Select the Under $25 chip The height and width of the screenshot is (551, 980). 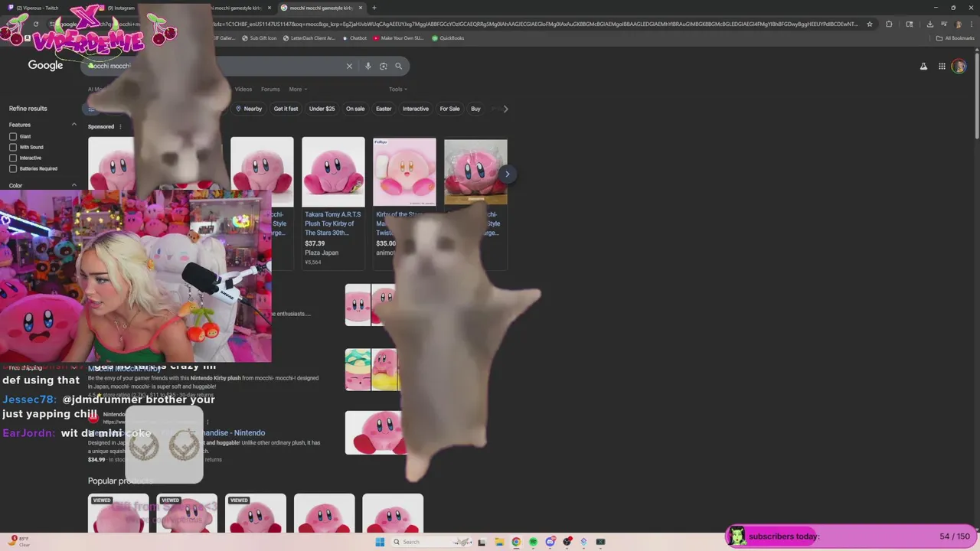[x=322, y=109]
